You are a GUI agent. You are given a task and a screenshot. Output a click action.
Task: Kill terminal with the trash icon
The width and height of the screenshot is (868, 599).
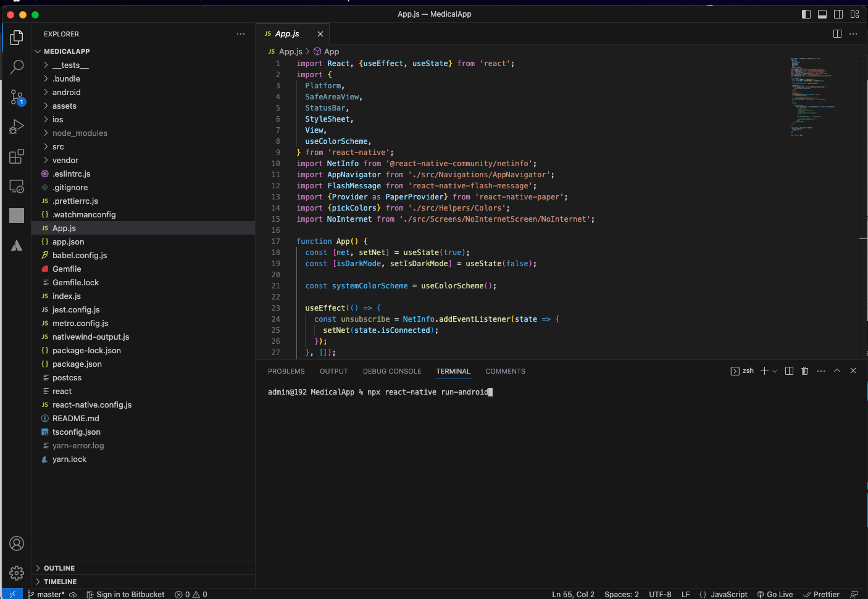tap(804, 371)
